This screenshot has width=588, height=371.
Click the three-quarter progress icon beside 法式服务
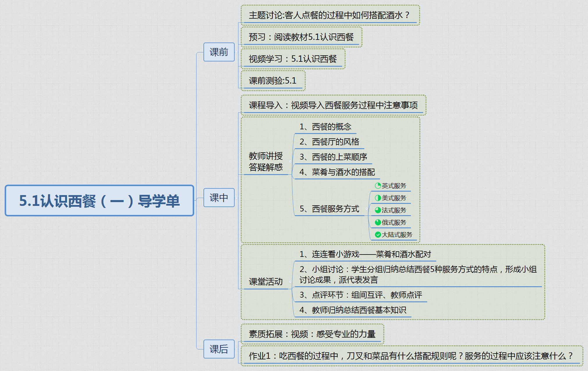[377, 210]
